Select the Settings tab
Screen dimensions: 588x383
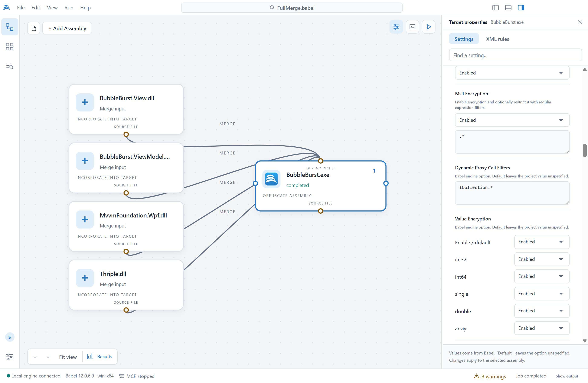[x=464, y=39]
